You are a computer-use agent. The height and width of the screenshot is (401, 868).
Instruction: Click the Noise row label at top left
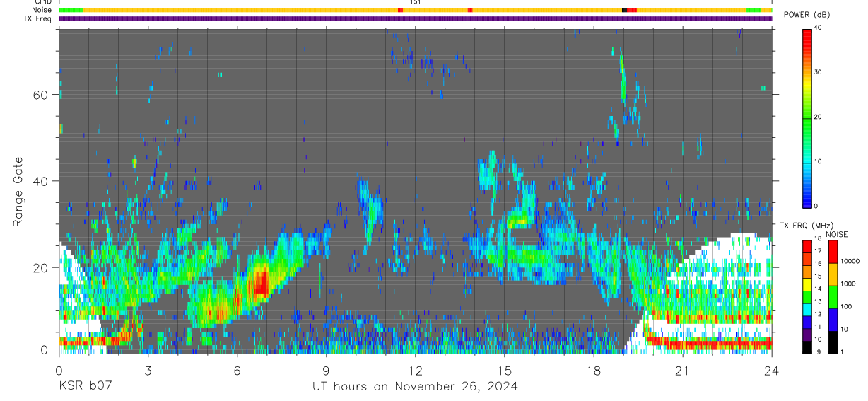pos(42,10)
